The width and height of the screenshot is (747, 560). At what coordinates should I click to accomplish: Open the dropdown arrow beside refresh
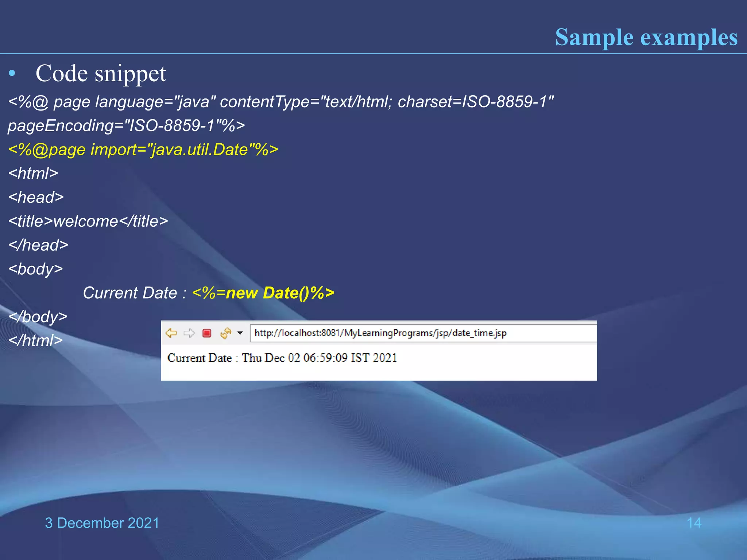pyautogui.click(x=240, y=333)
